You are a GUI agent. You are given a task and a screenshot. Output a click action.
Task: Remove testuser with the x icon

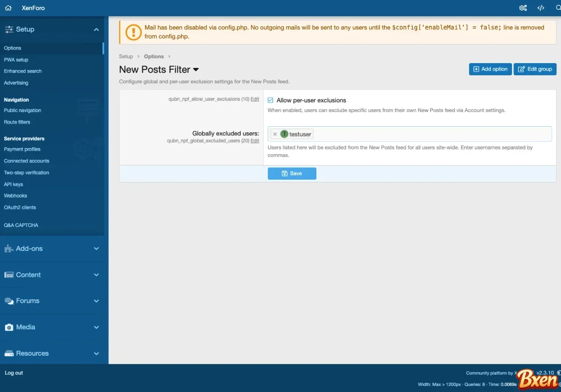275,134
